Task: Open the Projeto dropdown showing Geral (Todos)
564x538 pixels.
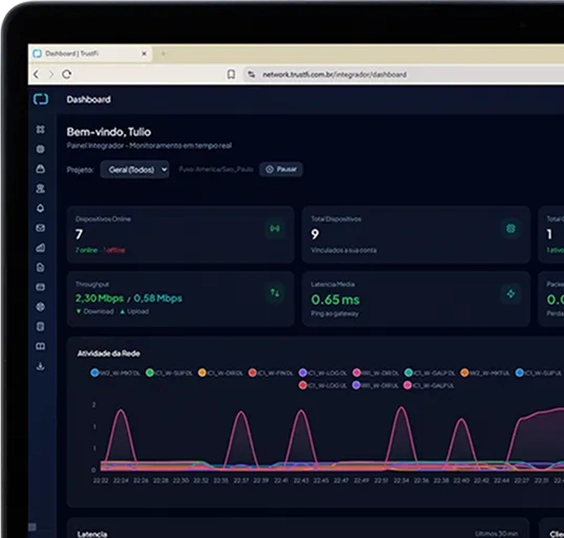Action: (x=135, y=169)
